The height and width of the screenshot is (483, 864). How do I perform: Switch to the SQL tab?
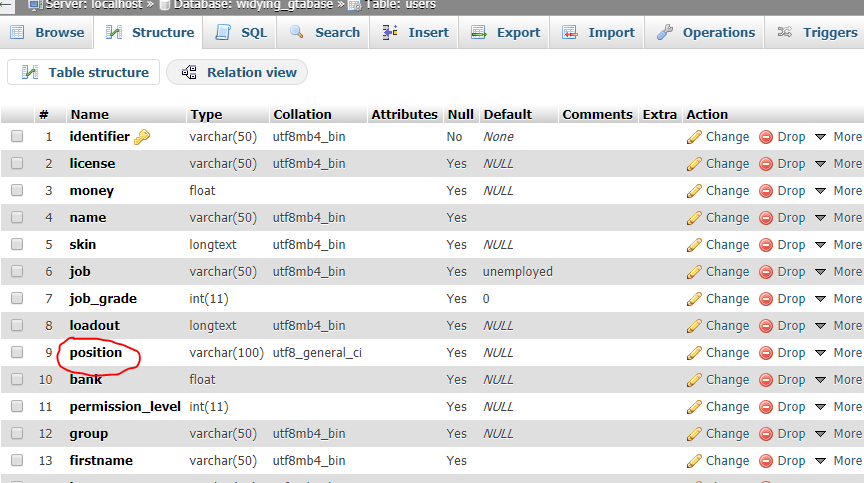[241, 32]
